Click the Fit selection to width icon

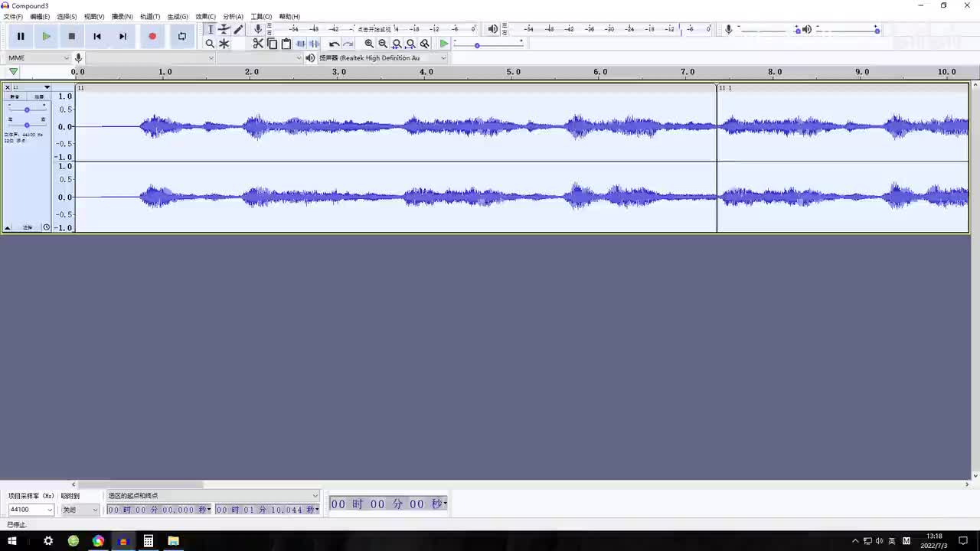[397, 44]
